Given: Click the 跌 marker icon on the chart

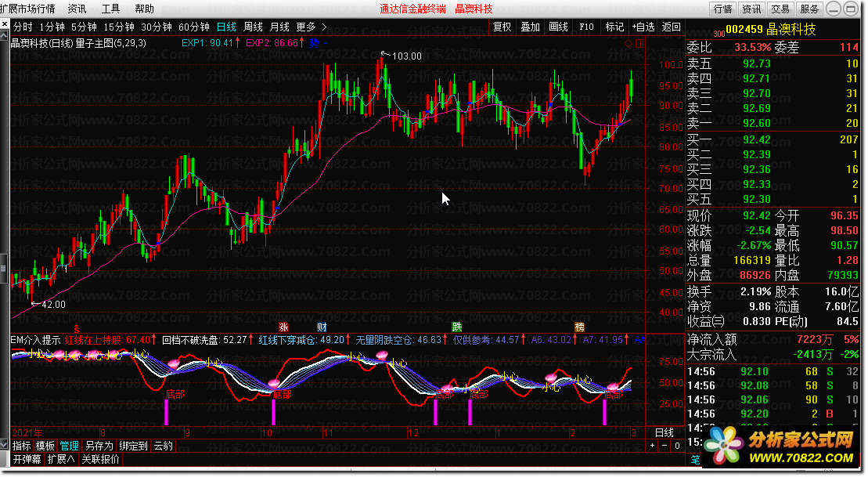Looking at the screenshot, I should coord(456,327).
